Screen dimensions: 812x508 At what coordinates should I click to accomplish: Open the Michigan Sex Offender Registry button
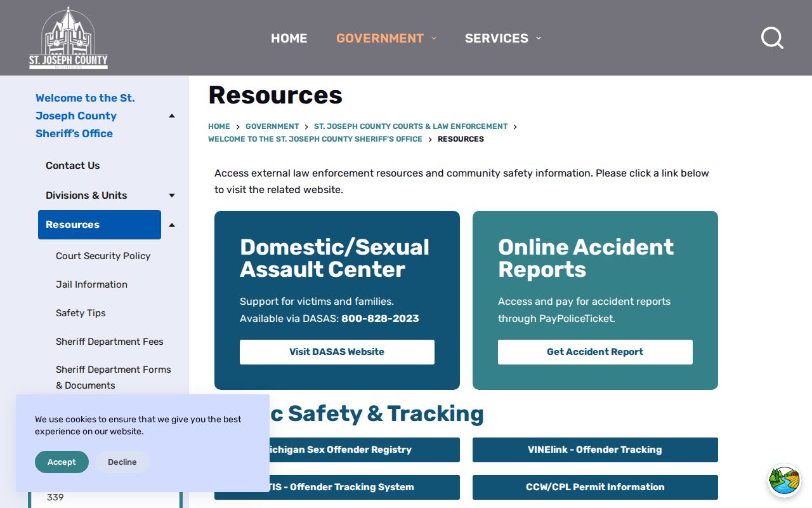[365, 450]
